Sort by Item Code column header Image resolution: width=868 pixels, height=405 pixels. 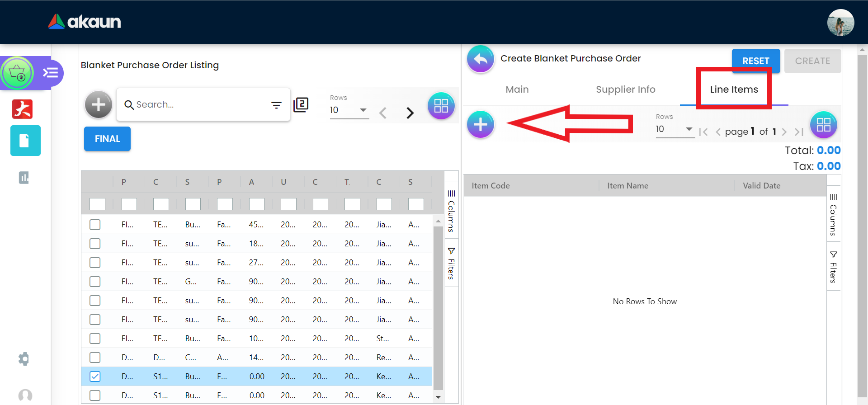[x=491, y=186]
